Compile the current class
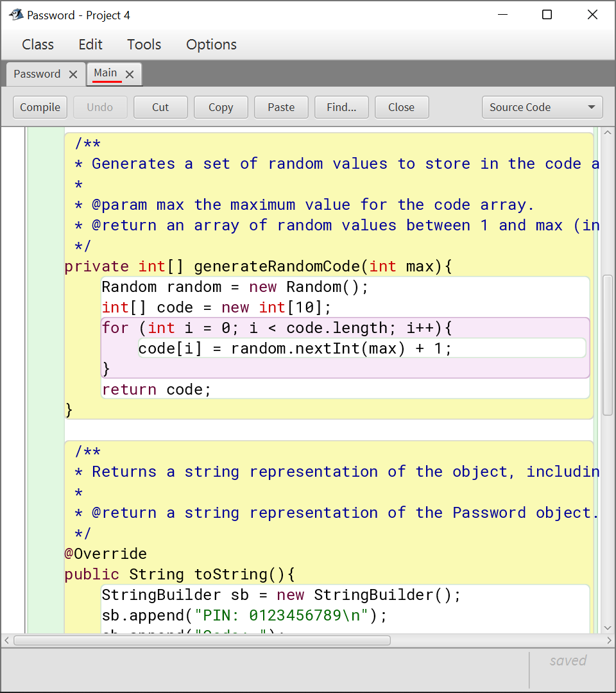 tap(40, 107)
